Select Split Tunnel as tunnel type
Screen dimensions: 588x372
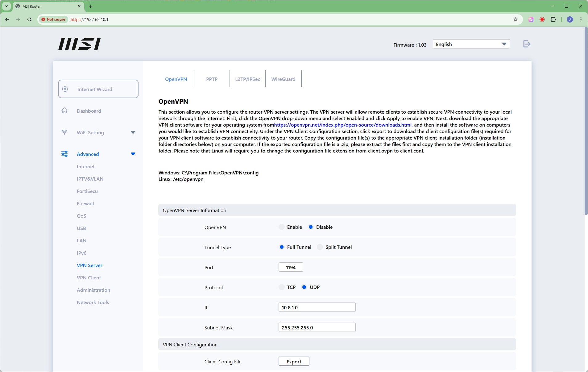coord(320,247)
